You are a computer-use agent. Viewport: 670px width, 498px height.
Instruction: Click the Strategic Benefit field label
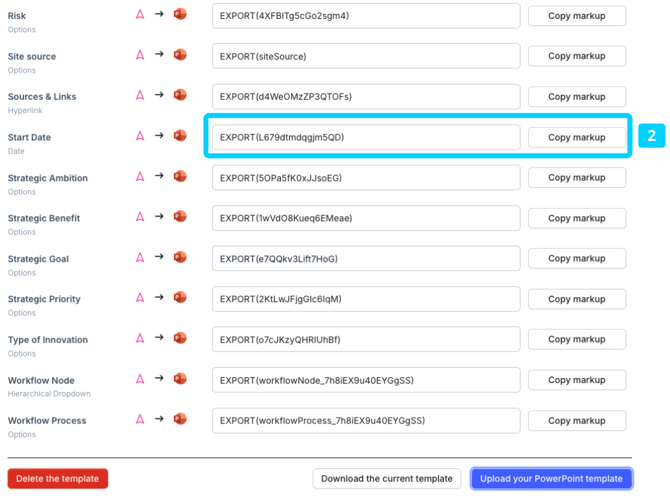44,218
